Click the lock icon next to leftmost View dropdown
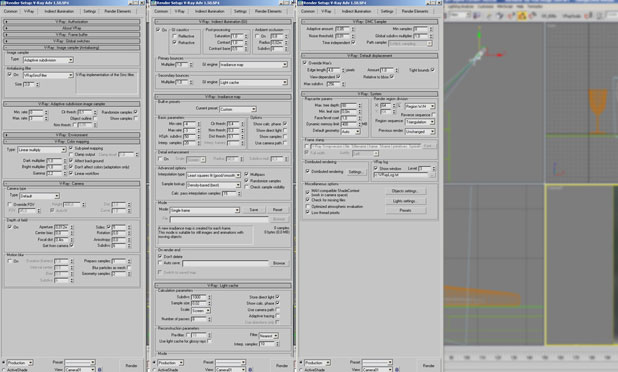618x372 pixels. click(100, 370)
